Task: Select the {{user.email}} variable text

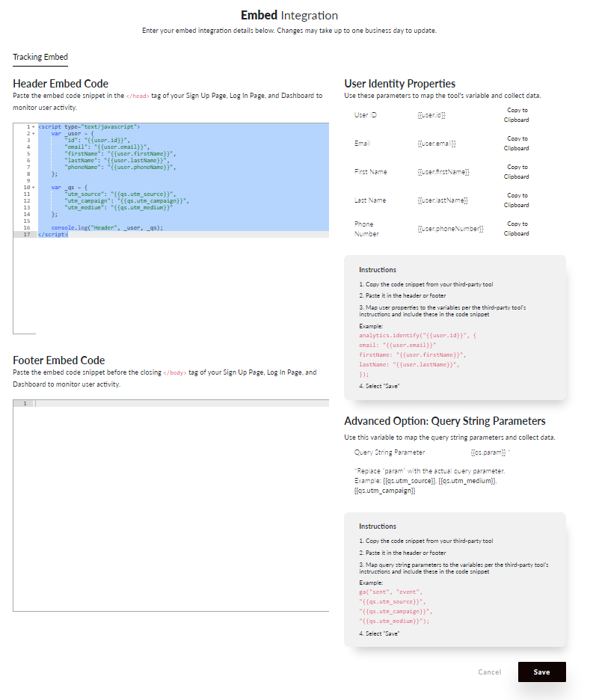Action: (437, 144)
